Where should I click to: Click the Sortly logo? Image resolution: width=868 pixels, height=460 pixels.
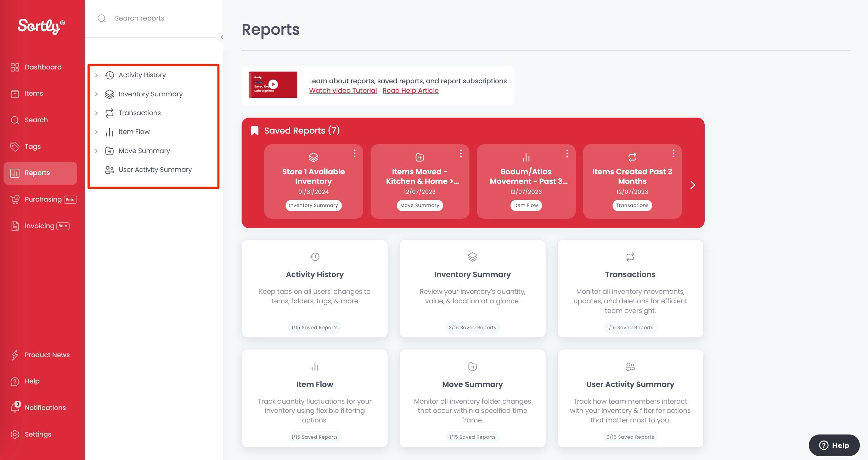click(41, 26)
